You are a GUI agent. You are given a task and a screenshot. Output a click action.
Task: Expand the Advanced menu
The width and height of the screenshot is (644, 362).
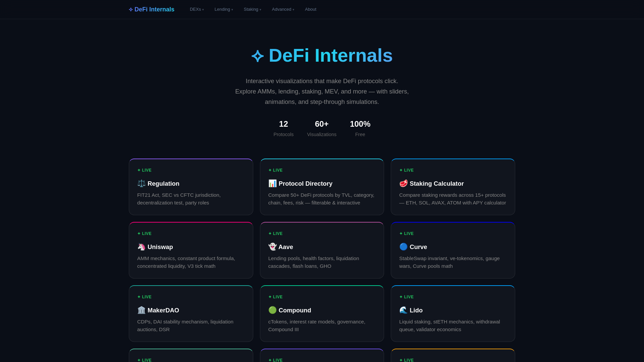283,9
